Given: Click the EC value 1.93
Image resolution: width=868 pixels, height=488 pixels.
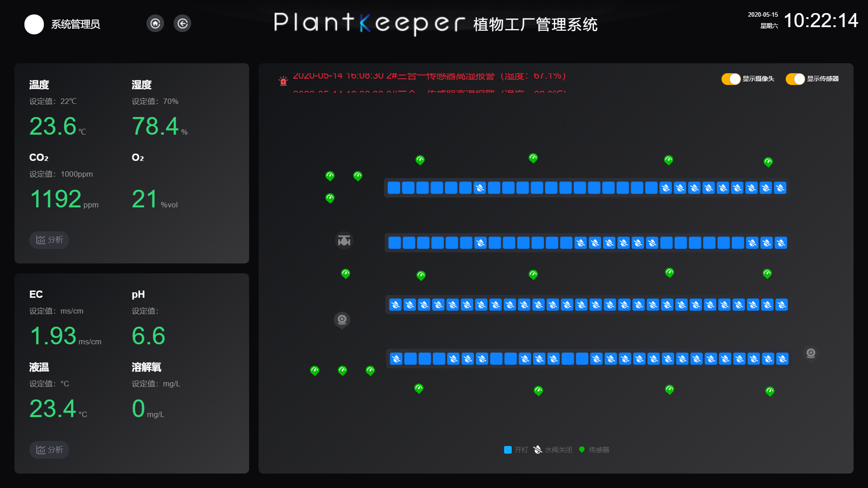Looking at the screenshot, I should (53, 336).
